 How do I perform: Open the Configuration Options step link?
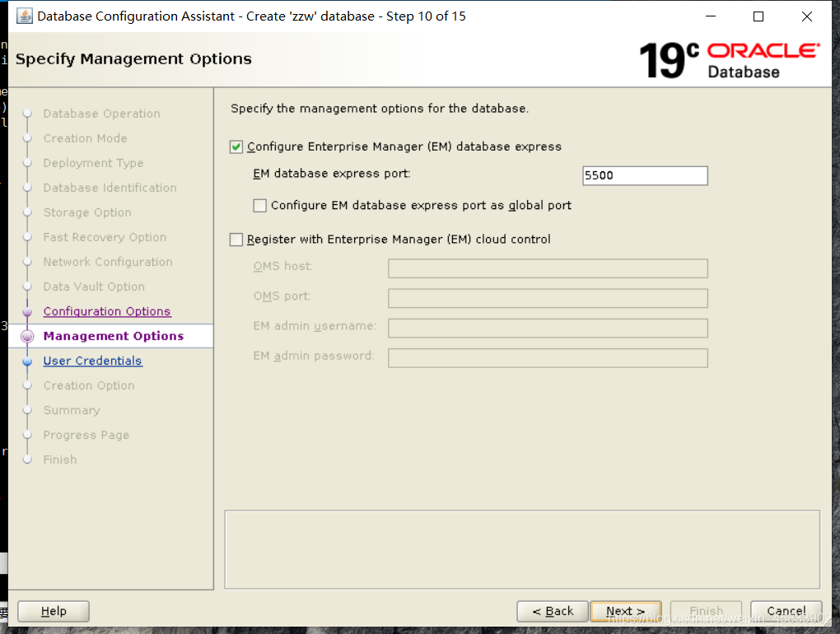(x=107, y=311)
